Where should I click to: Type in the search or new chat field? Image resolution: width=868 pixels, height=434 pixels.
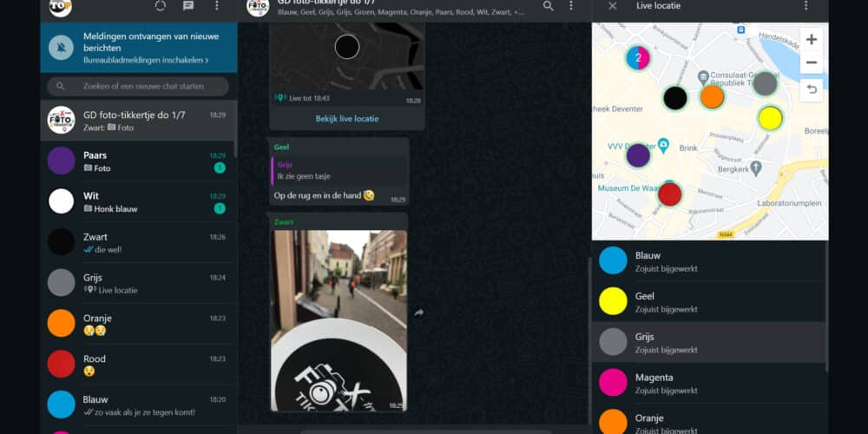(143, 86)
